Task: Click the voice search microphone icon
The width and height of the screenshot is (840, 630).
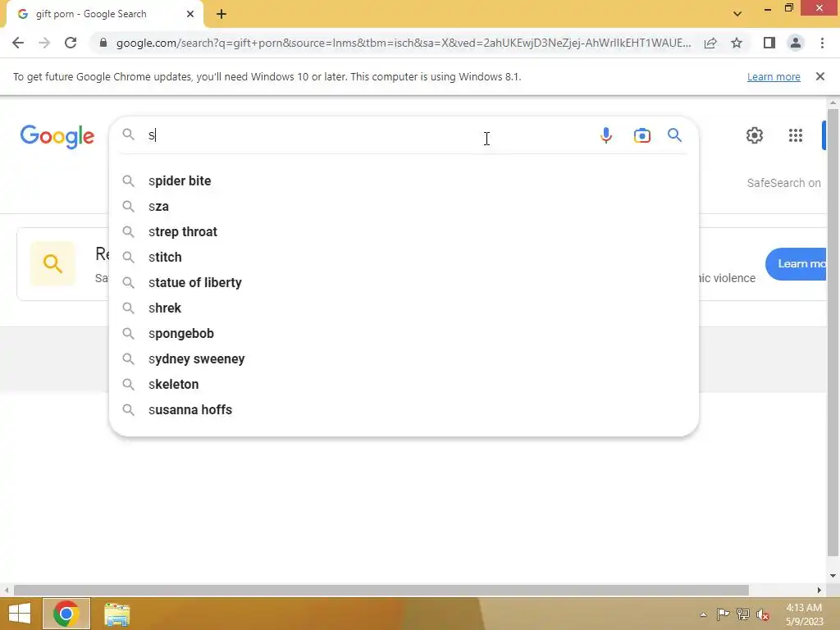Action: point(606,135)
